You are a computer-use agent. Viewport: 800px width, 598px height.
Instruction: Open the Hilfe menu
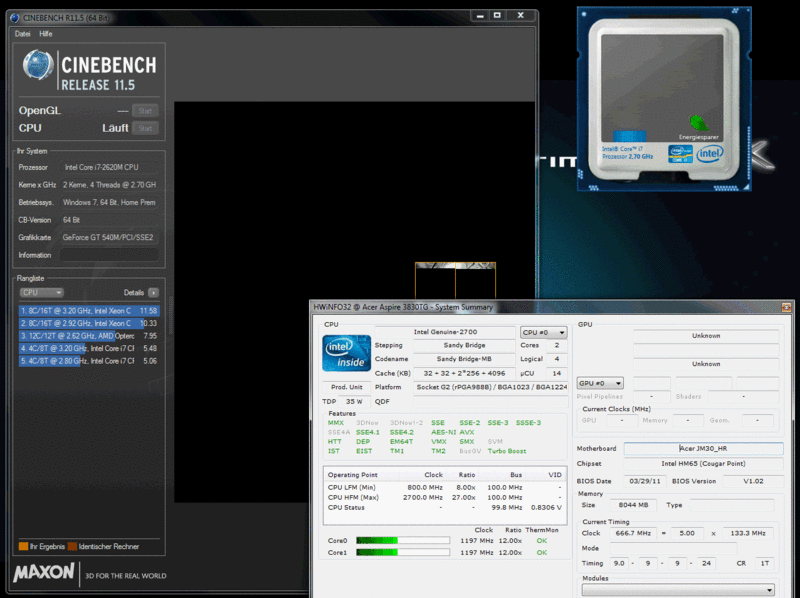coord(46,34)
